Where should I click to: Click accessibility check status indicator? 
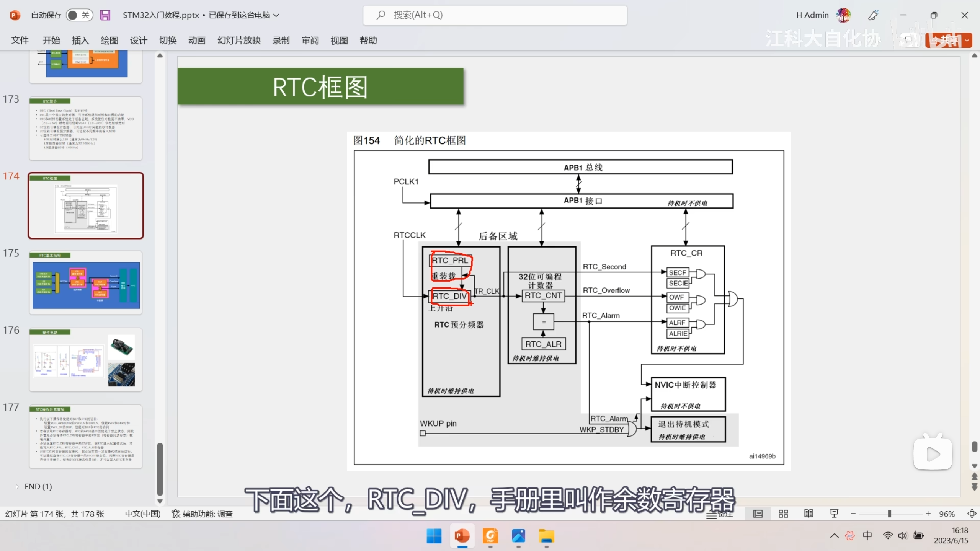click(x=202, y=514)
